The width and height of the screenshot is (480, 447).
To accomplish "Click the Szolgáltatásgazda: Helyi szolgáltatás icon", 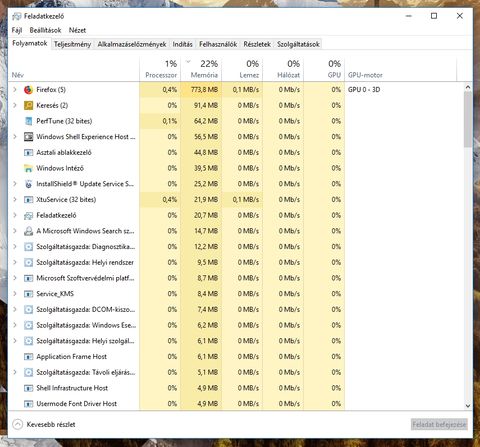I will 28,341.
